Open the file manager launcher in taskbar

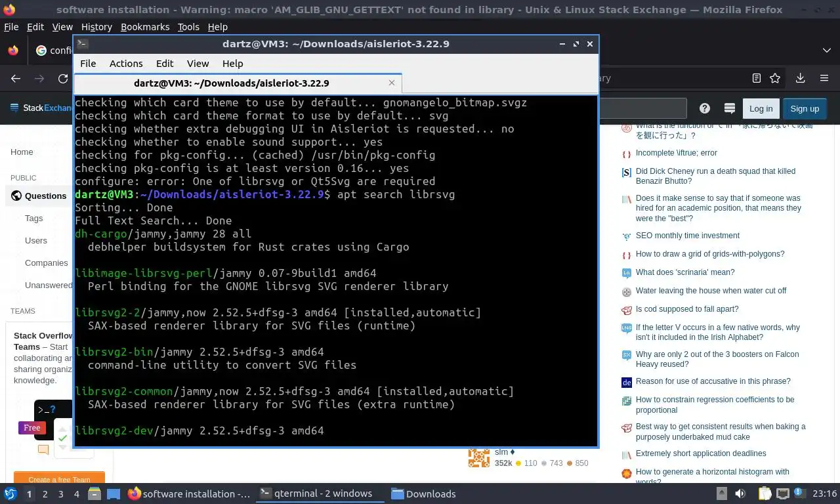pos(94,494)
